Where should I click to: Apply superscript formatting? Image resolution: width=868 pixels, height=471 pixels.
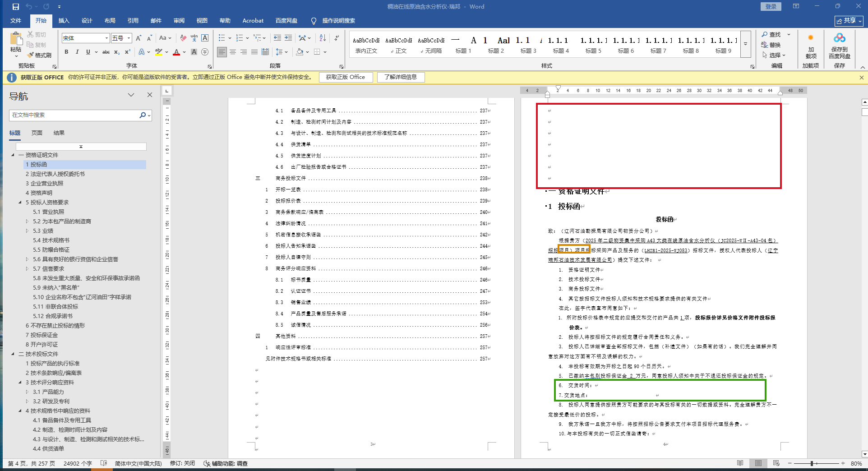pyautogui.click(x=128, y=52)
